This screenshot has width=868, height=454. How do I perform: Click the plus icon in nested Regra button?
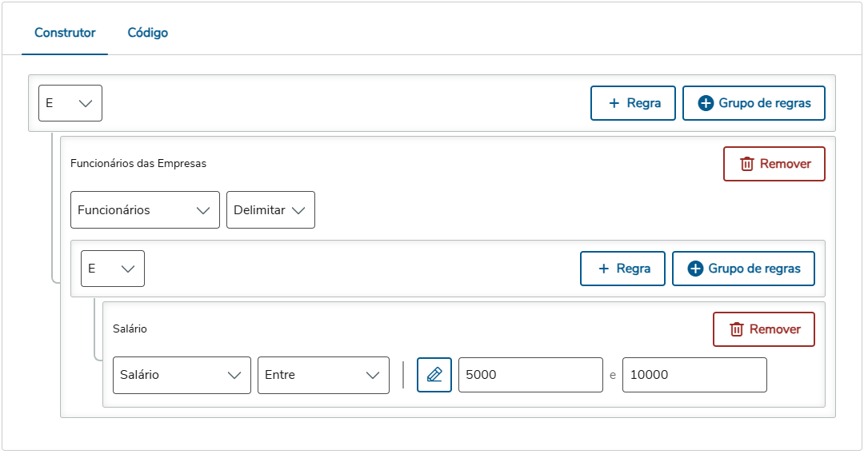(604, 269)
